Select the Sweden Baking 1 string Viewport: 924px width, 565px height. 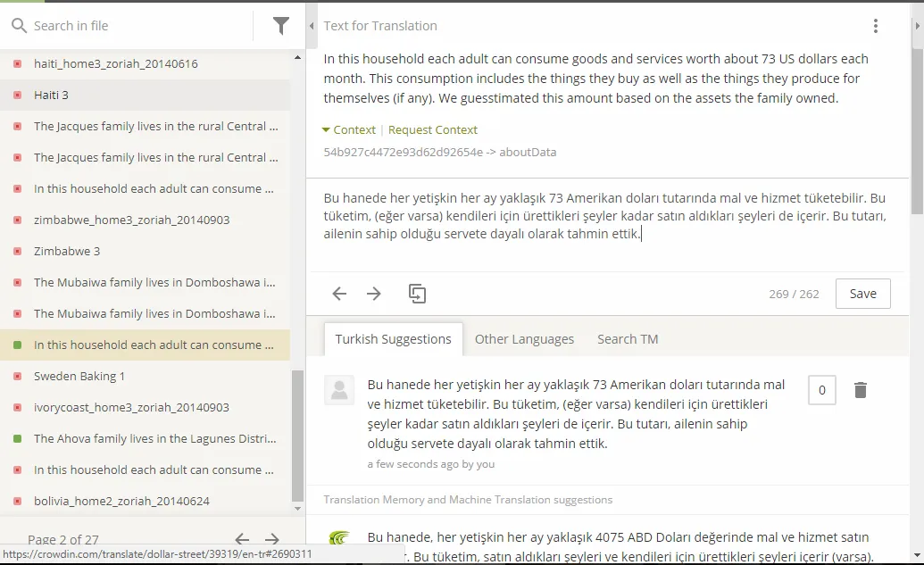coord(145,376)
